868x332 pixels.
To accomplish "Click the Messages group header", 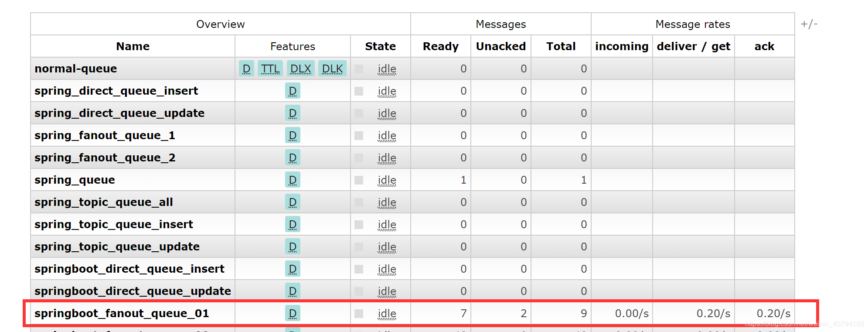I will (x=501, y=24).
